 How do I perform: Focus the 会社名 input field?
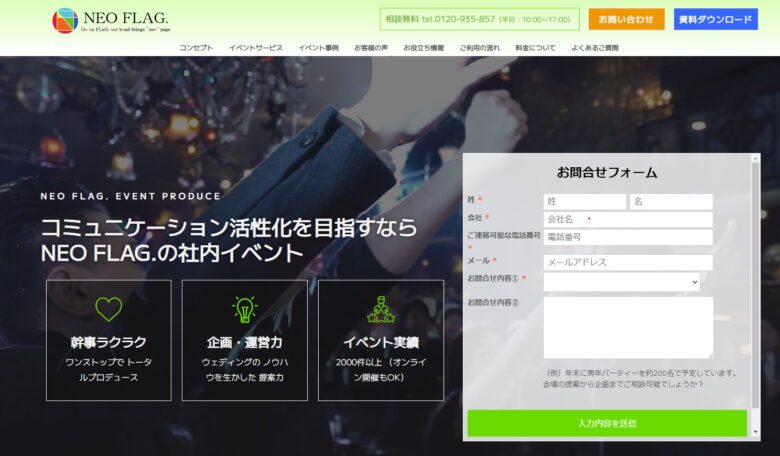tap(628, 219)
